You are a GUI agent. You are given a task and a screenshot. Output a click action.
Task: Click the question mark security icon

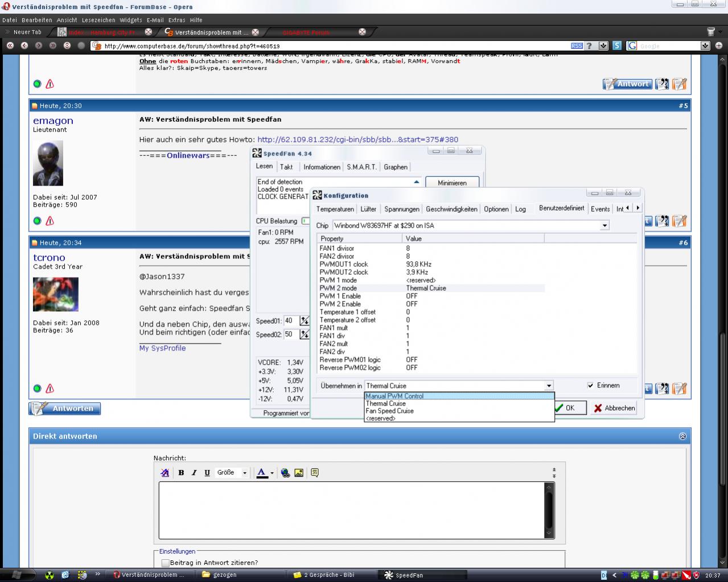click(589, 46)
